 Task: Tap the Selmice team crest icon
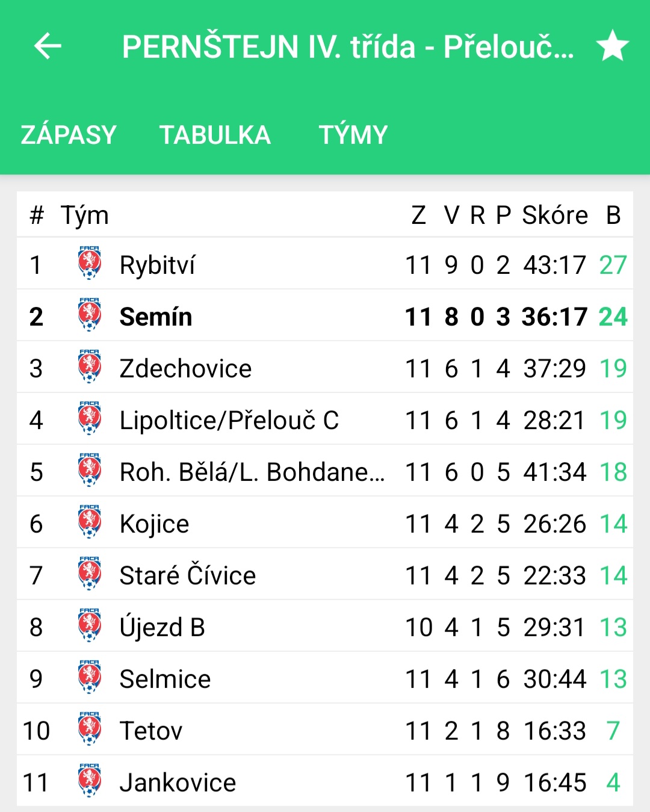pyautogui.click(x=90, y=677)
